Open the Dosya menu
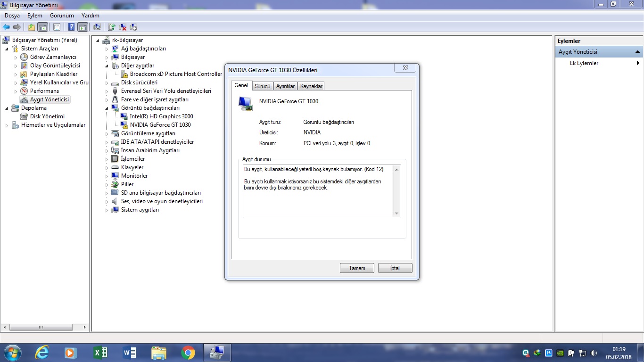This screenshot has height=362, width=644. pyautogui.click(x=12, y=16)
